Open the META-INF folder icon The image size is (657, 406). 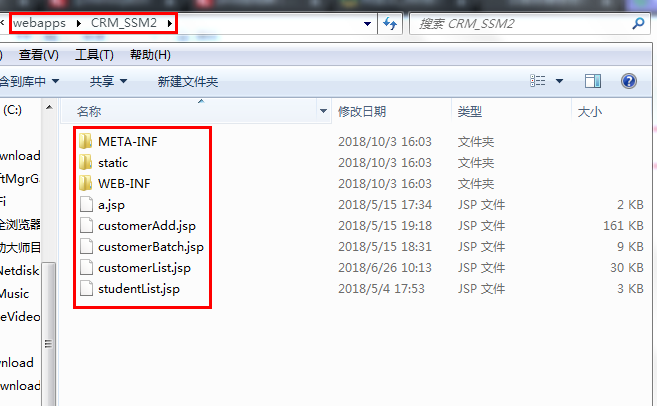86,141
